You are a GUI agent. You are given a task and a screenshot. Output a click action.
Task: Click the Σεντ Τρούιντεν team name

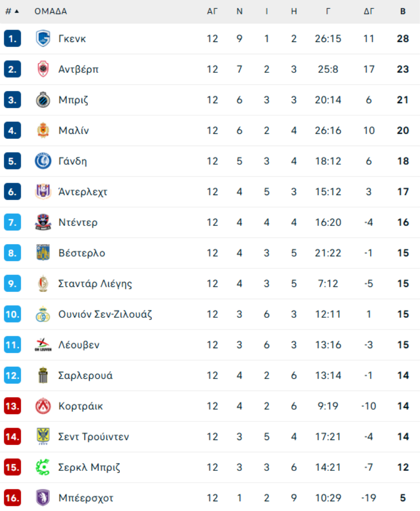(93, 437)
